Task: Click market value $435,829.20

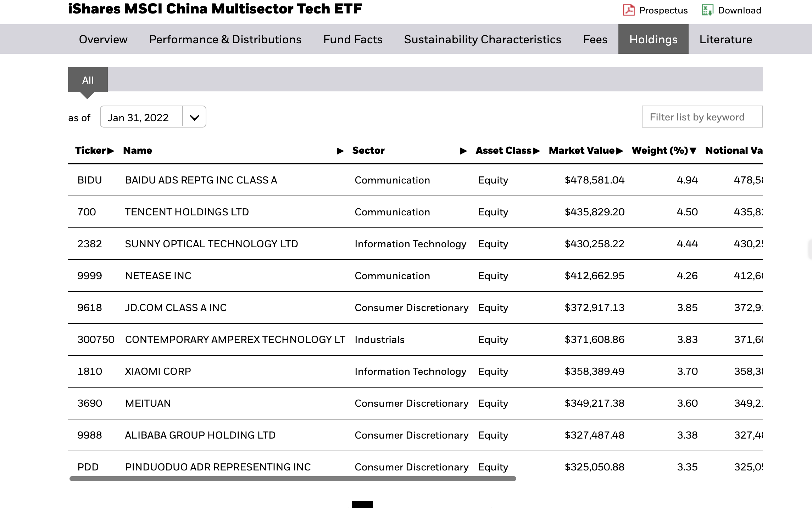Action: click(x=595, y=212)
